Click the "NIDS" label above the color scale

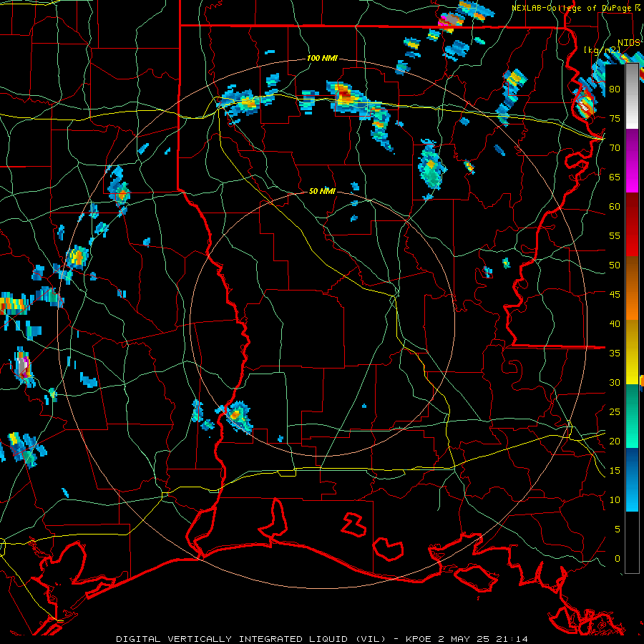click(628, 43)
